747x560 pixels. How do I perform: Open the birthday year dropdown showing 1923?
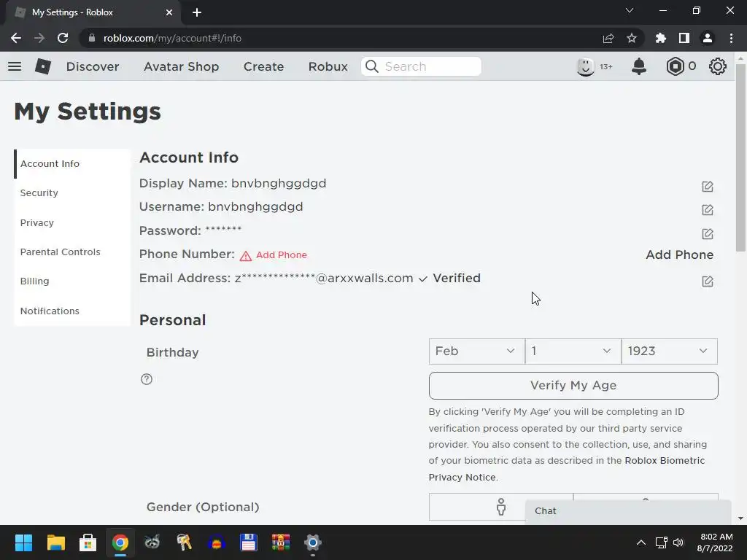point(669,351)
